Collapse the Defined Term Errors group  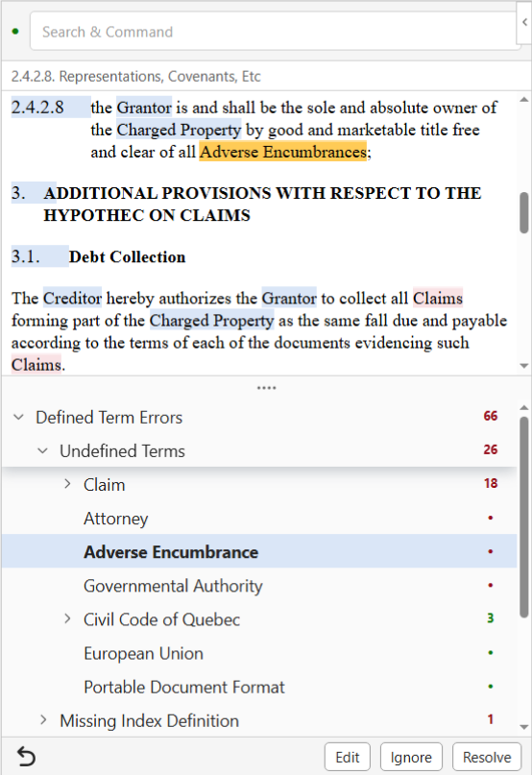click(19, 417)
